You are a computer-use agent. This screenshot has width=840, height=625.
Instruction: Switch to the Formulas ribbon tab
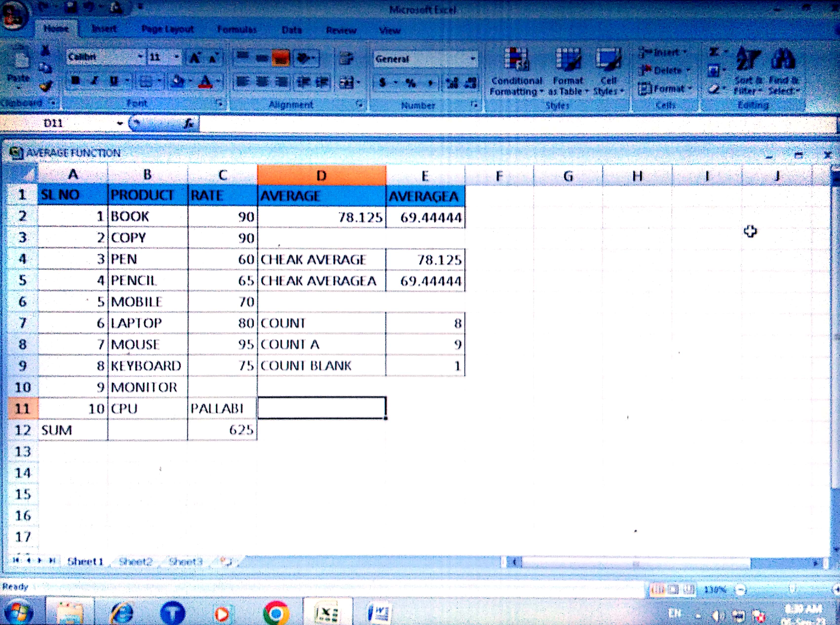237,30
